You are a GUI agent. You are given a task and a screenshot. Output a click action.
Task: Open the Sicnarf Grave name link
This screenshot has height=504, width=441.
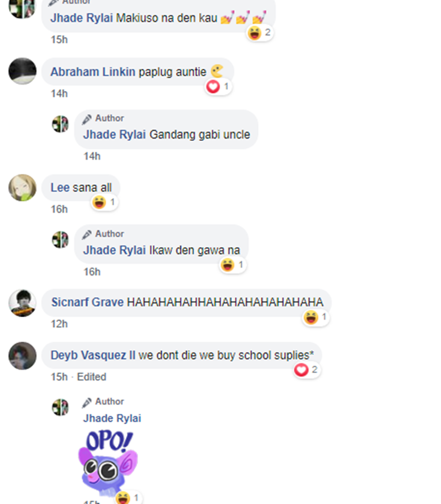(x=88, y=302)
